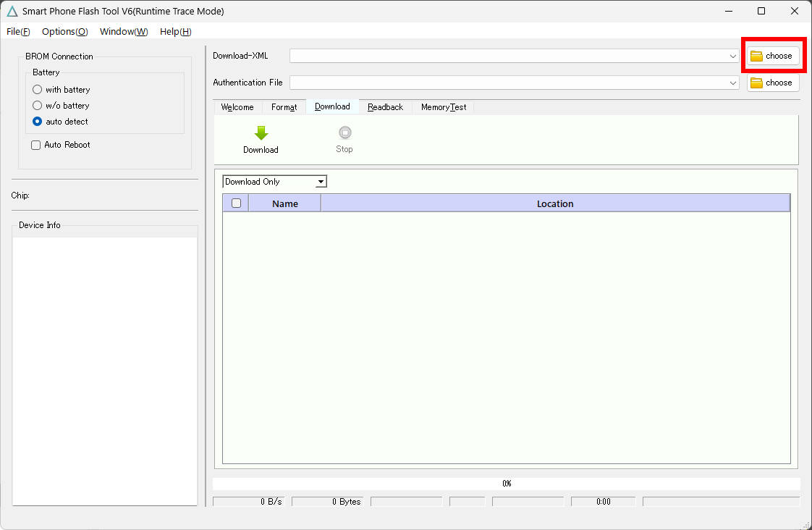Open the Window menu

124,32
